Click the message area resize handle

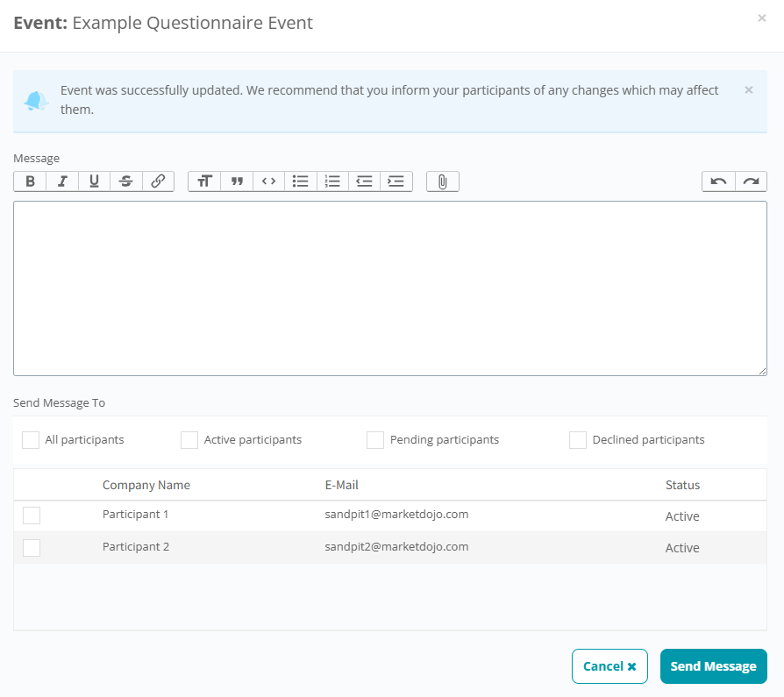point(762,371)
